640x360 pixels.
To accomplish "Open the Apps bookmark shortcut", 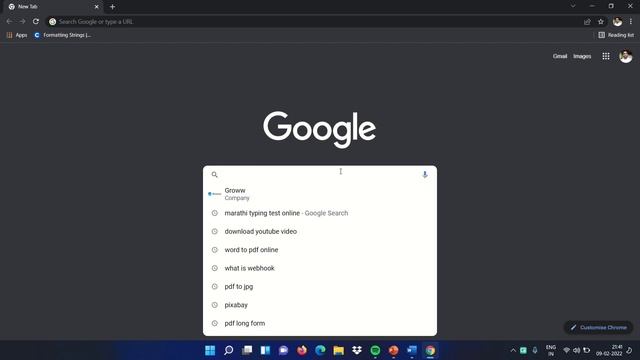I will [x=17, y=35].
